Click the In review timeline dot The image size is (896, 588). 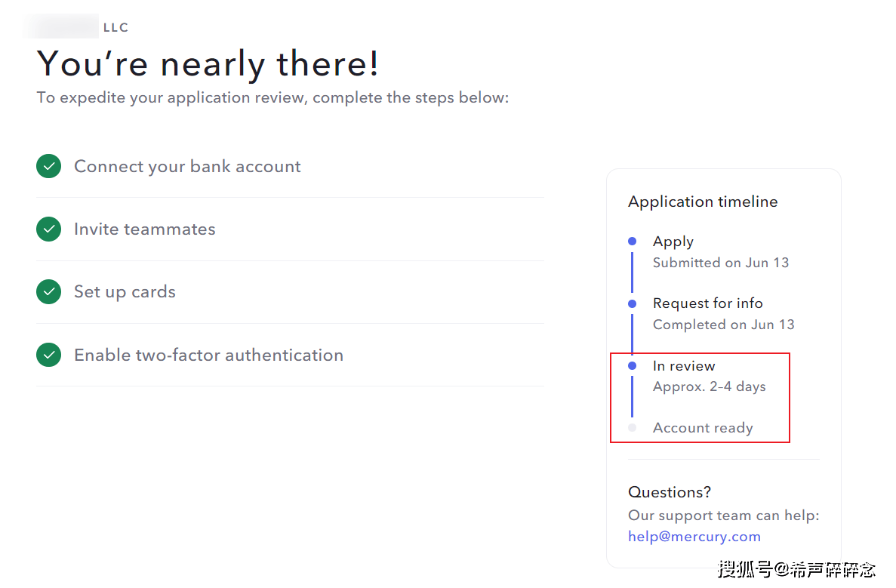[x=633, y=366]
